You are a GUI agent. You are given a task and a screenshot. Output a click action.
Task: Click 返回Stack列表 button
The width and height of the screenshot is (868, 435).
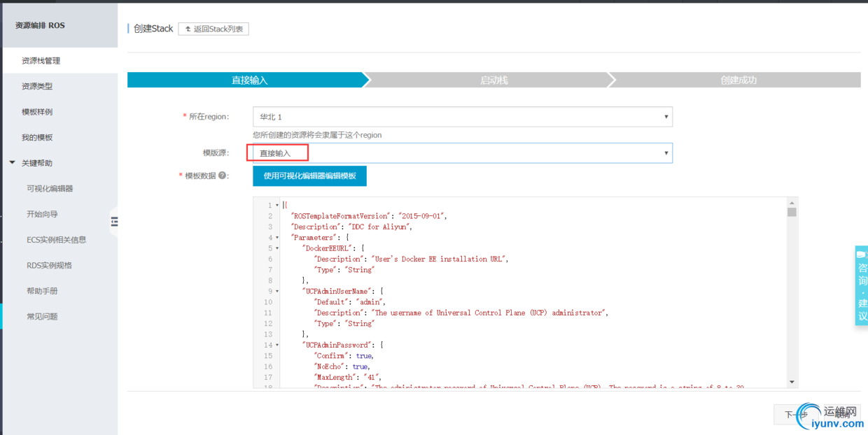tap(213, 29)
